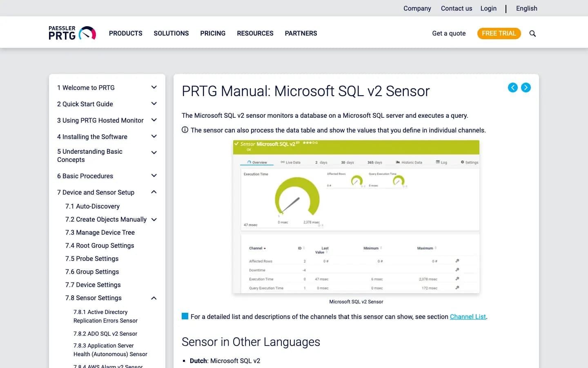Screen dimensions: 588x368
Task: Open 7.8.1 Active Directory Replication Errors Sensor
Action: click(x=105, y=316)
